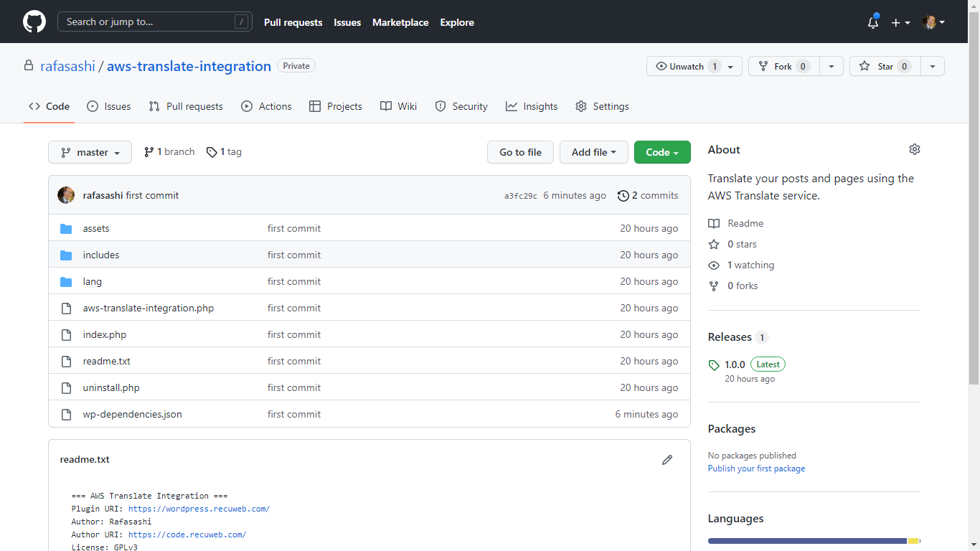Screen dimensions: 980x551
Task: Open the wordpress.recuweb.com plugin URI link
Action: pyautogui.click(x=199, y=509)
